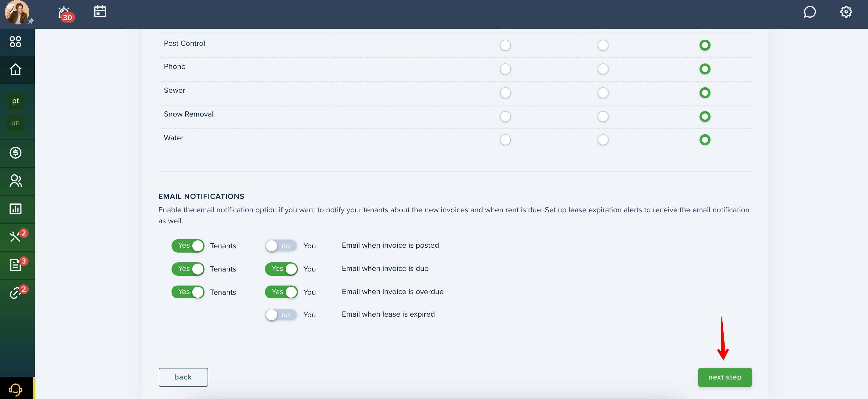Open the calendar icon in top bar
Image resolution: width=868 pixels, height=399 pixels.
coord(100,12)
